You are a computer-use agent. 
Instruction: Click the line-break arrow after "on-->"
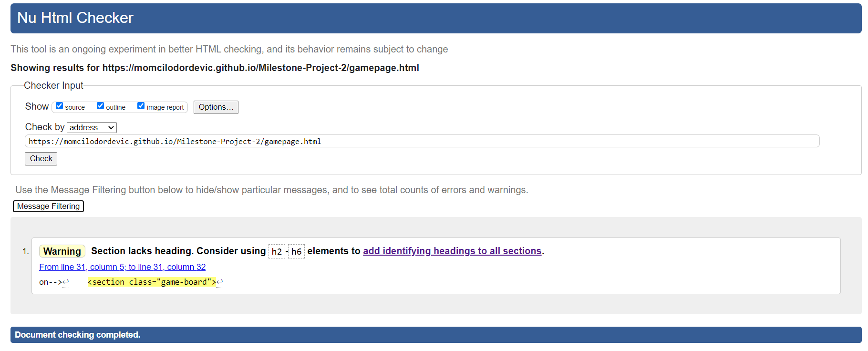[x=66, y=282]
